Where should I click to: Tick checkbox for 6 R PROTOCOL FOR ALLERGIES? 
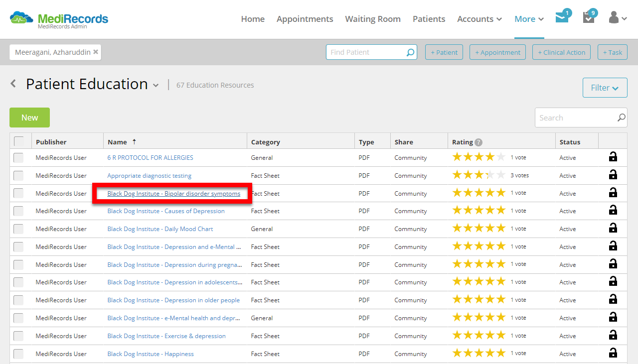pyautogui.click(x=18, y=158)
